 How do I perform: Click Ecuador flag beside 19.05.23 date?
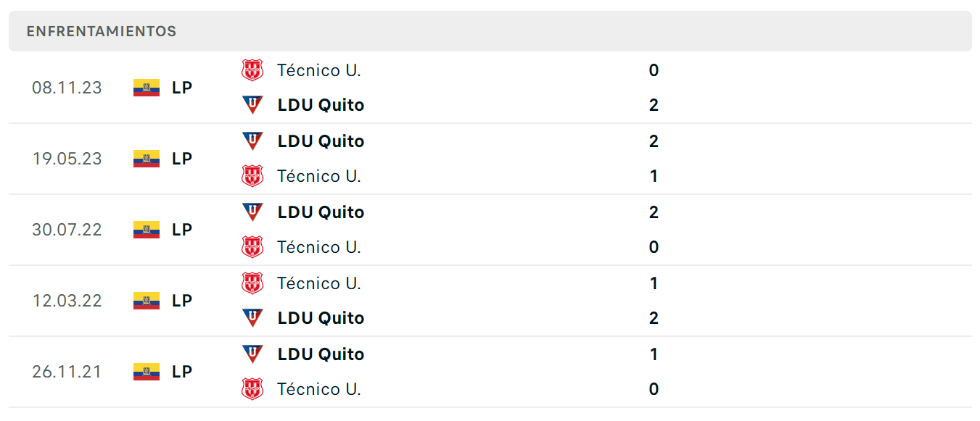click(147, 159)
